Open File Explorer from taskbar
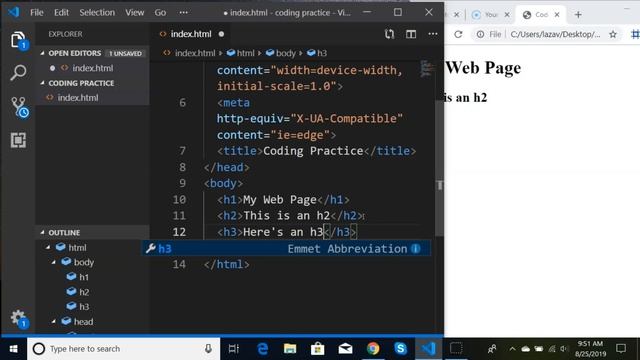This screenshot has height=360, width=640. (290, 349)
